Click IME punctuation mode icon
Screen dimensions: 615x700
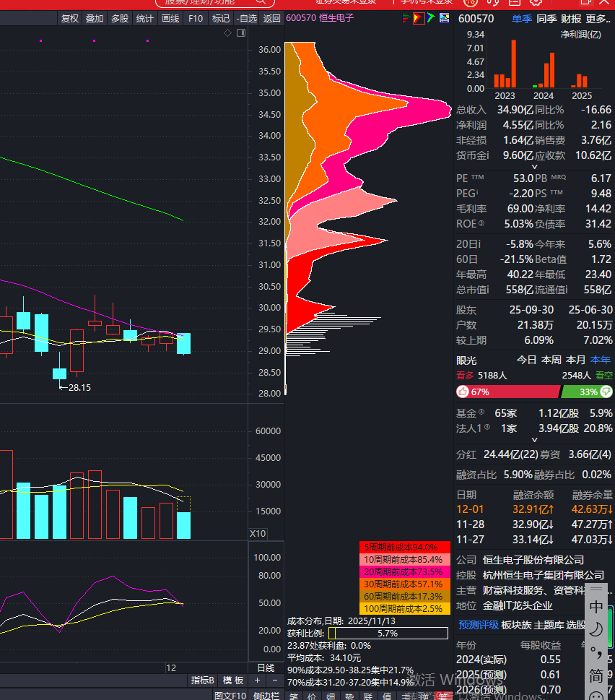pyautogui.click(x=596, y=652)
